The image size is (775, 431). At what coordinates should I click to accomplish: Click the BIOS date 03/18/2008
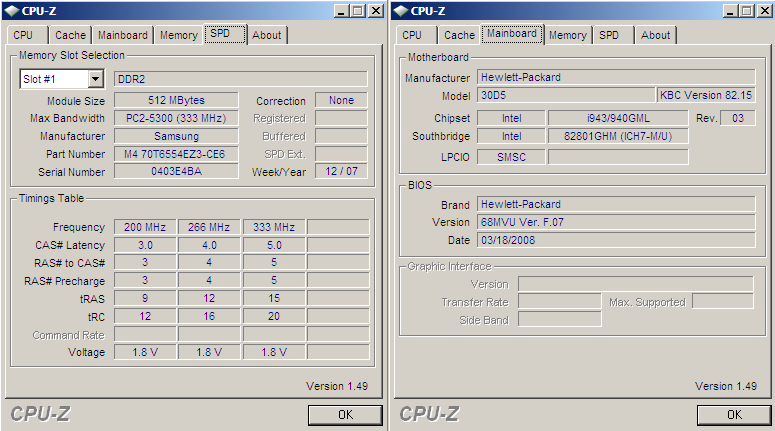click(616, 240)
